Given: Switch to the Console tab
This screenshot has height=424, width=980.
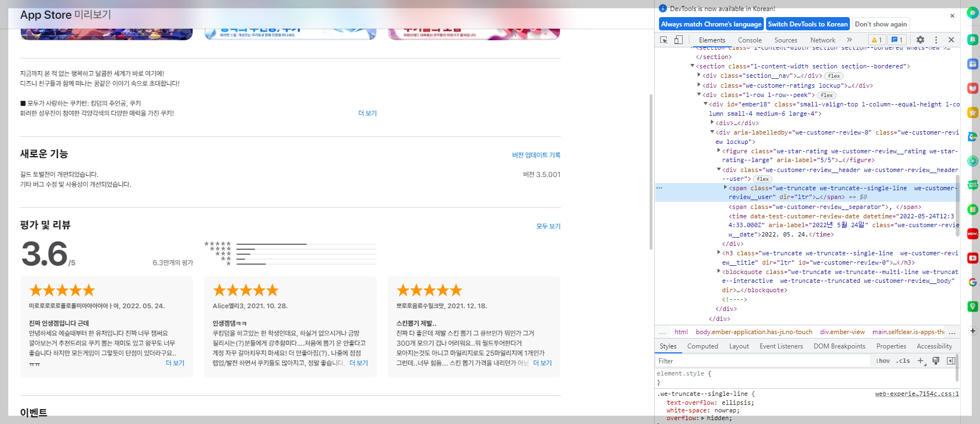Looking at the screenshot, I should click(x=750, y=40).
